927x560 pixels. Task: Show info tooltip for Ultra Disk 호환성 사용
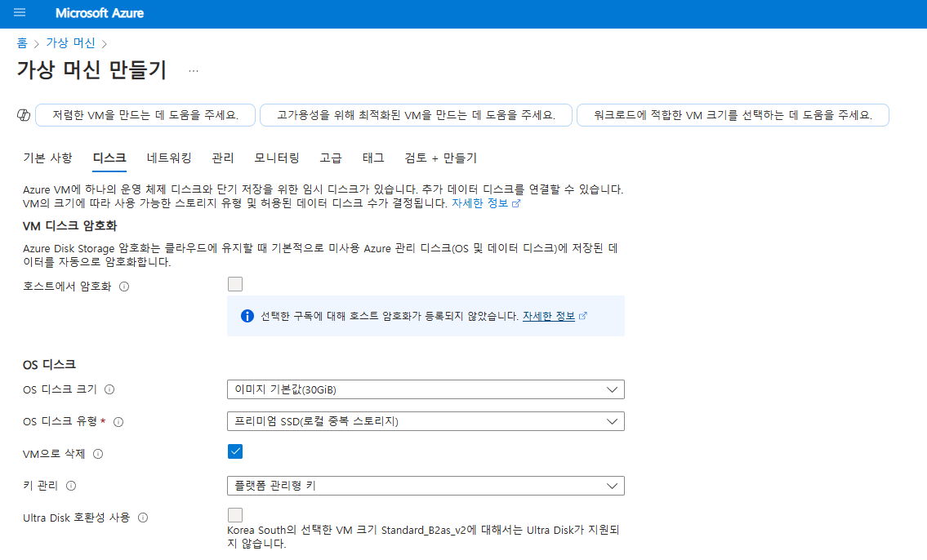click(x=142, y=518)
